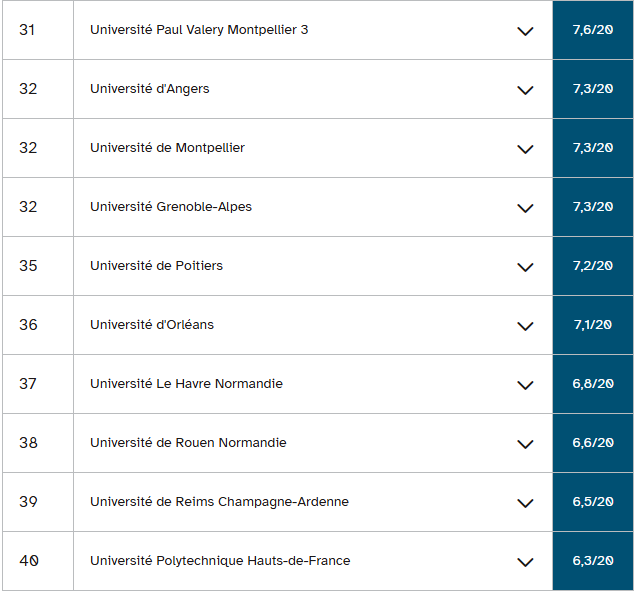Viewport: 635px width, 594px height.
Task: Click the 6,3/20 score badge
Action: 592,561
